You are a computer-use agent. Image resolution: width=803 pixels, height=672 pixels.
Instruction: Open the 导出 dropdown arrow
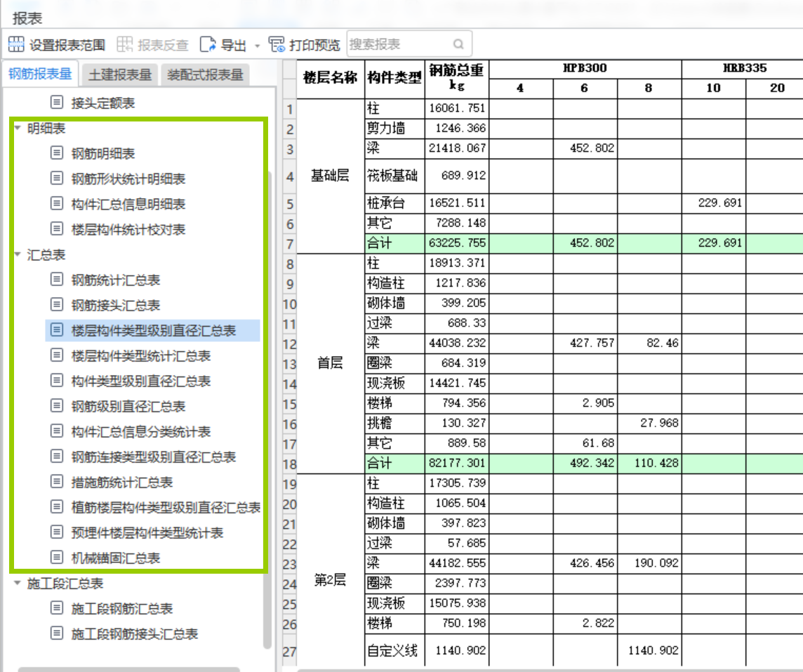pos(258,46)
